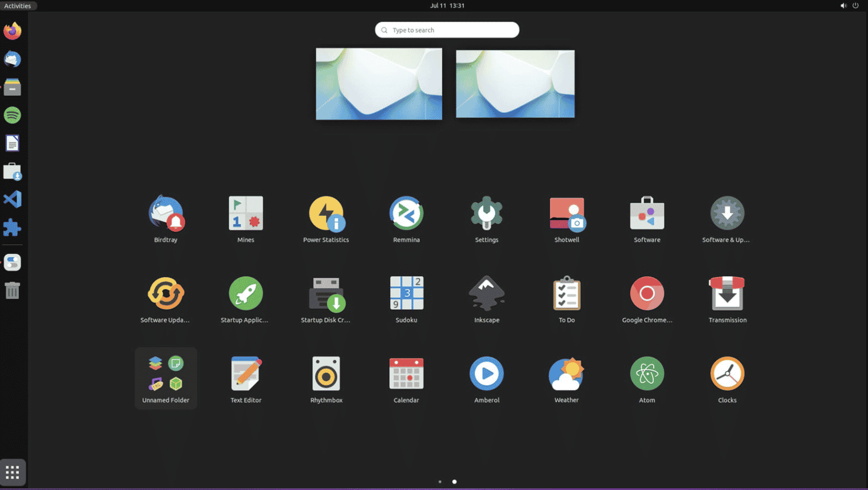
Task: Open Rhythmbox music player
Action: pyautogui.click(x=326, y=380)
